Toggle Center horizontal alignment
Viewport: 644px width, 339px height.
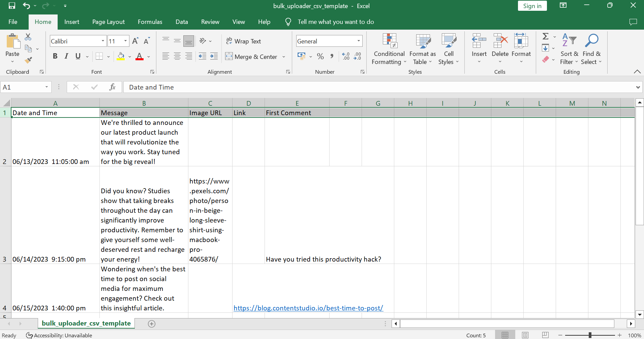coord(177,57)
